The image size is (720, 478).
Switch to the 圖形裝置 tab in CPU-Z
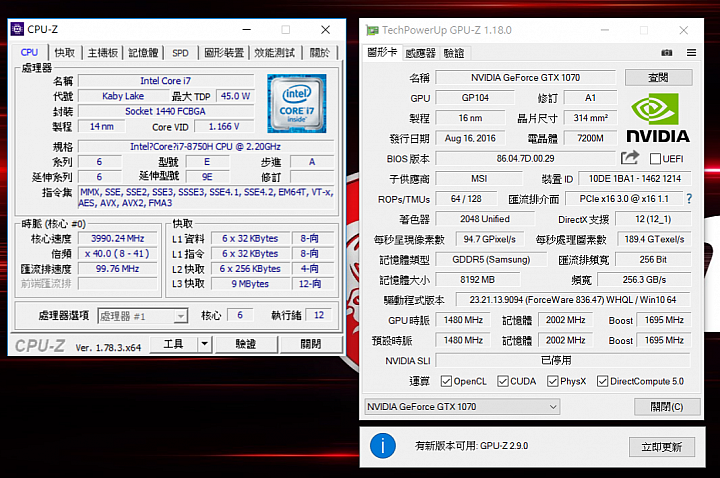click(224, 53)
